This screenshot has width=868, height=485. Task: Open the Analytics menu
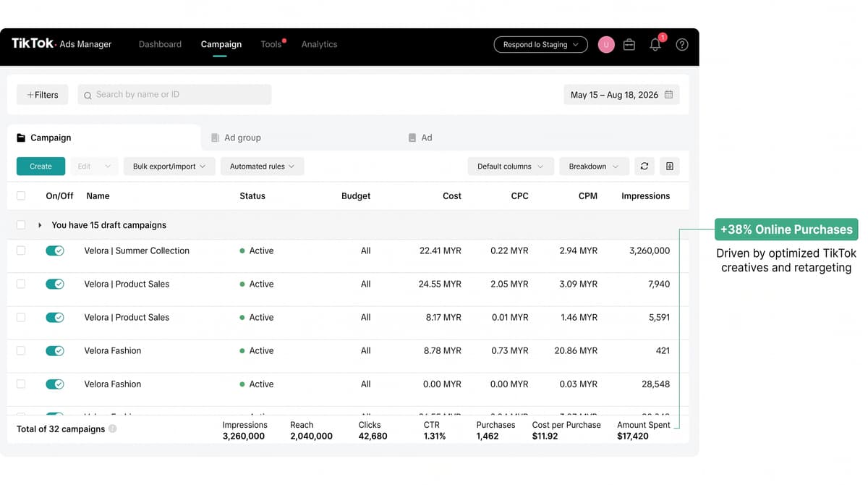(319, 44)
